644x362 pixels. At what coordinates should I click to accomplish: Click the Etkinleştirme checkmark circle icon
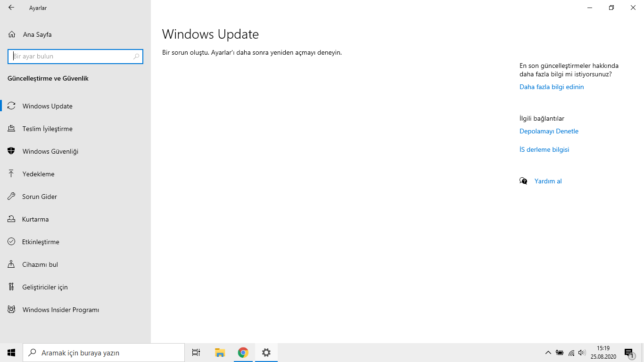pos(12,242)
